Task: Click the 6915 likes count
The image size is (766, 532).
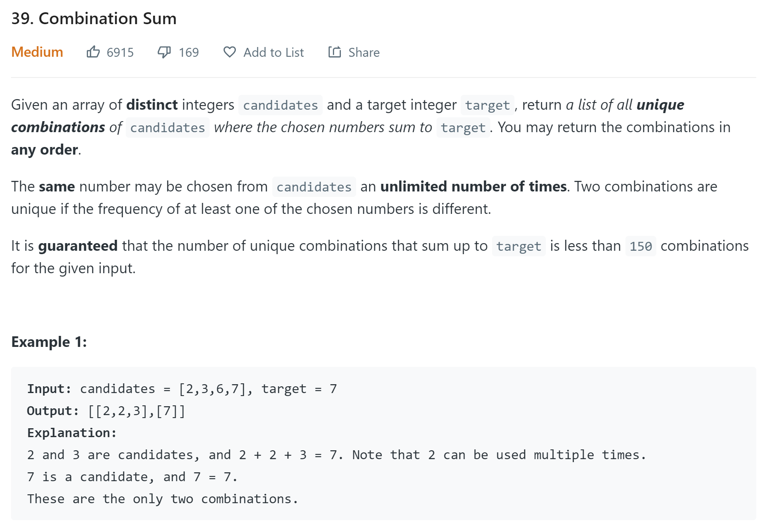Action: coord(120,53)
